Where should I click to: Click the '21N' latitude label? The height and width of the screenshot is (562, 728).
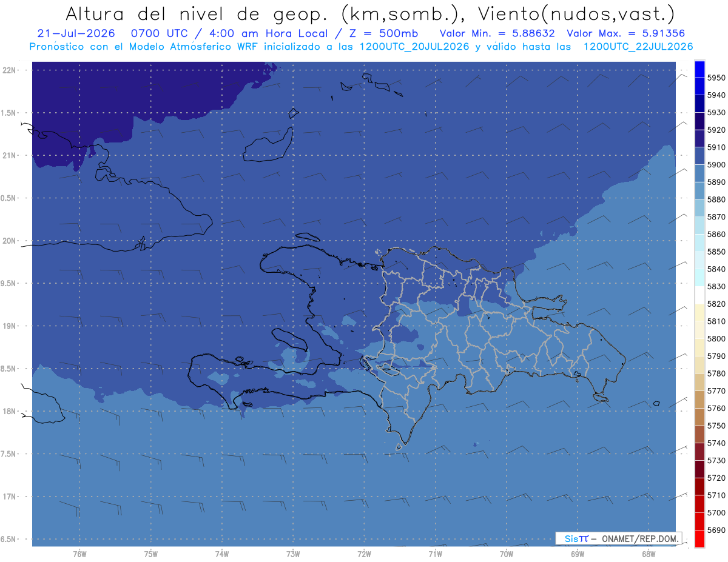(x=9, y=155)
